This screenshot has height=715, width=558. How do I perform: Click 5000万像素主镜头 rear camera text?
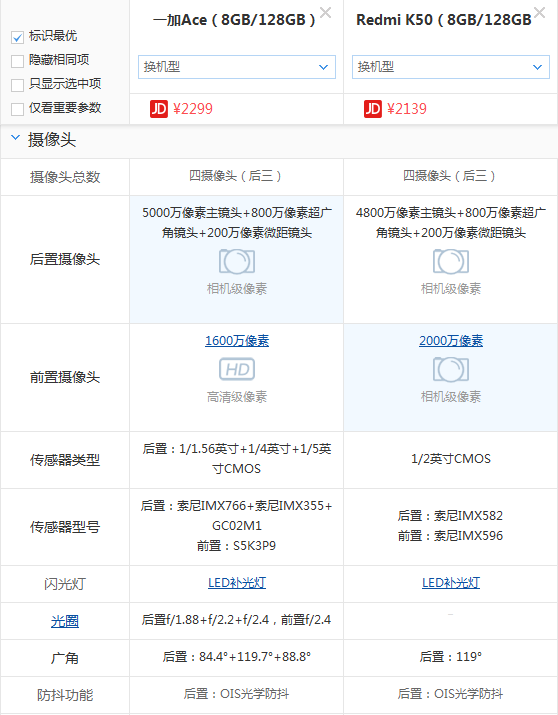pos(237,223)
